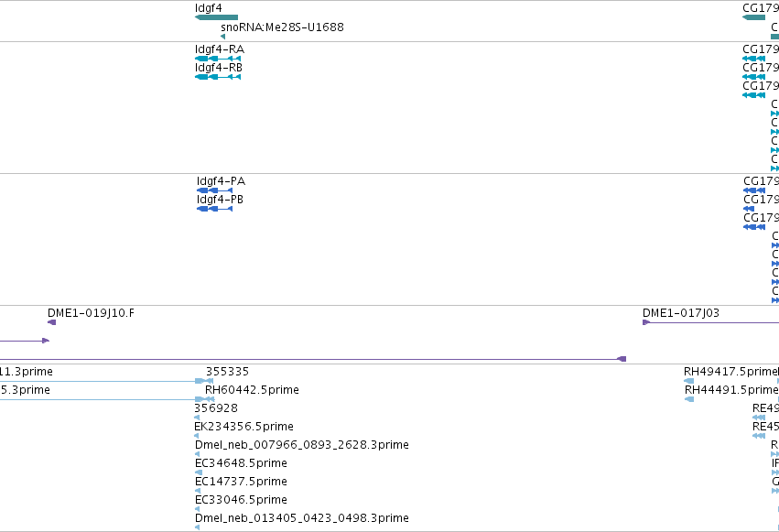Screen dimensions: 779x532
Task: Open the RH49417.5prime label
Action: point(730,372)
